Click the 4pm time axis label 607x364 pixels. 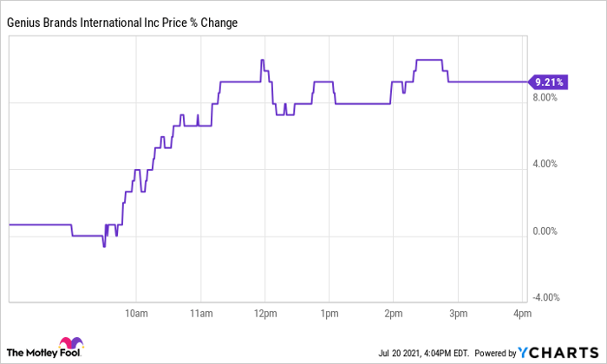pyautogui.click(x=519, y=313)
